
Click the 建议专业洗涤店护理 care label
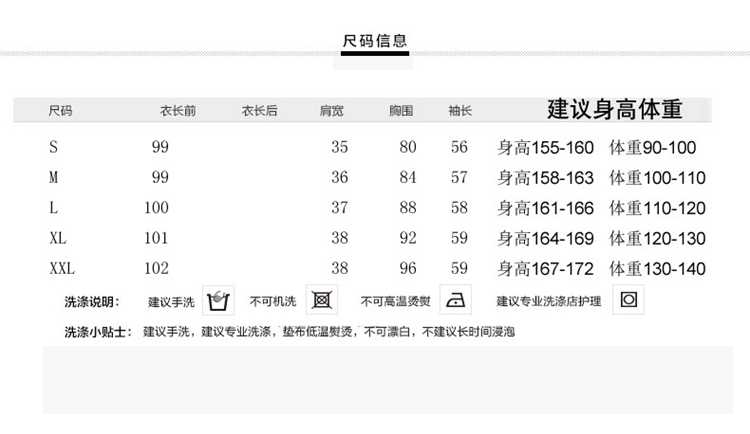tap(549, 301)
